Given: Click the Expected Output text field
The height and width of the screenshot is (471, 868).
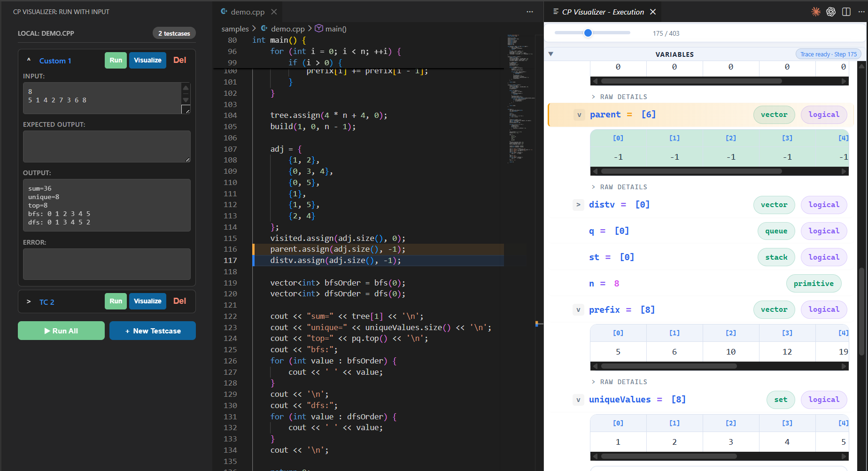Looking at the screenshot, I should tap(107, 147).
